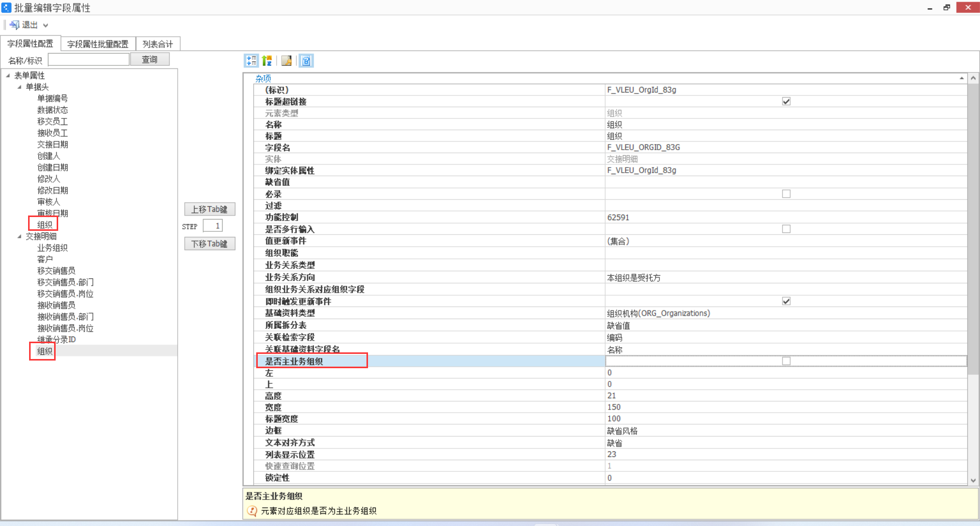
Task: Collapse the 单据头 tree node
Action: (x=19, y=87)
